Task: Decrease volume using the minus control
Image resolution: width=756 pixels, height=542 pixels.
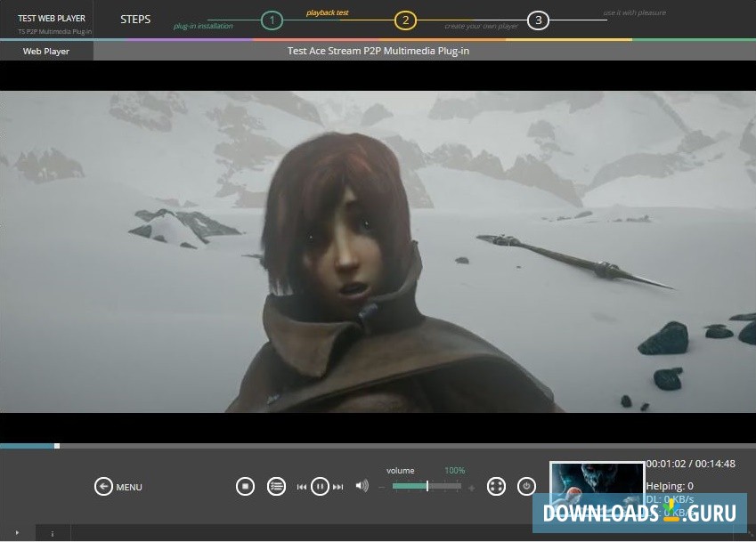Action: (381, 487)
